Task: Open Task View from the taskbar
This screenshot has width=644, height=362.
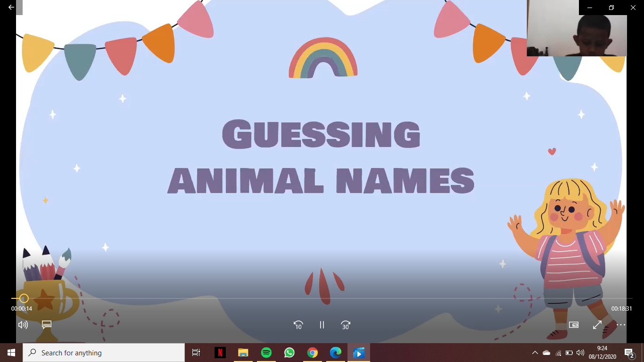Action: 196,353
